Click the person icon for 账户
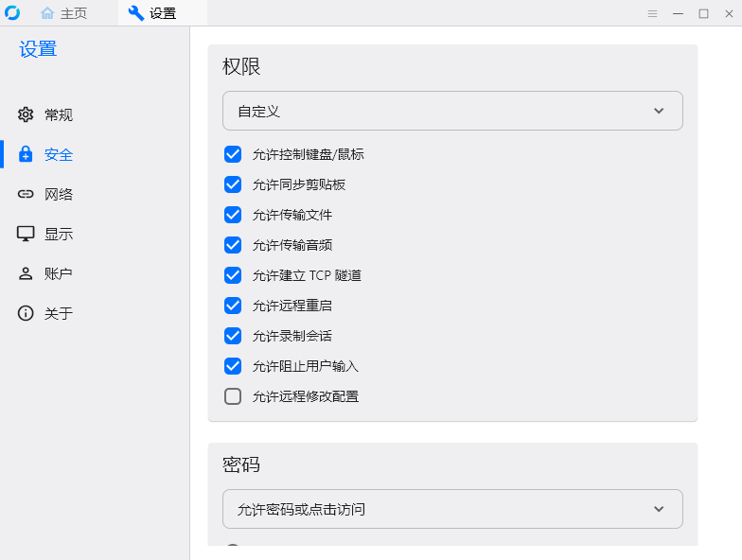 click(x=26, y=274)
